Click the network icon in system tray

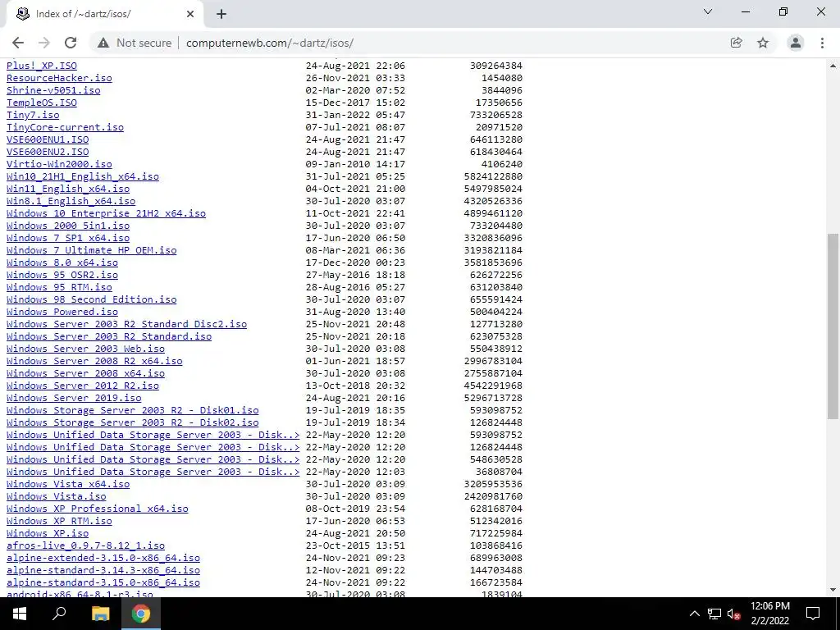point(714,614)
